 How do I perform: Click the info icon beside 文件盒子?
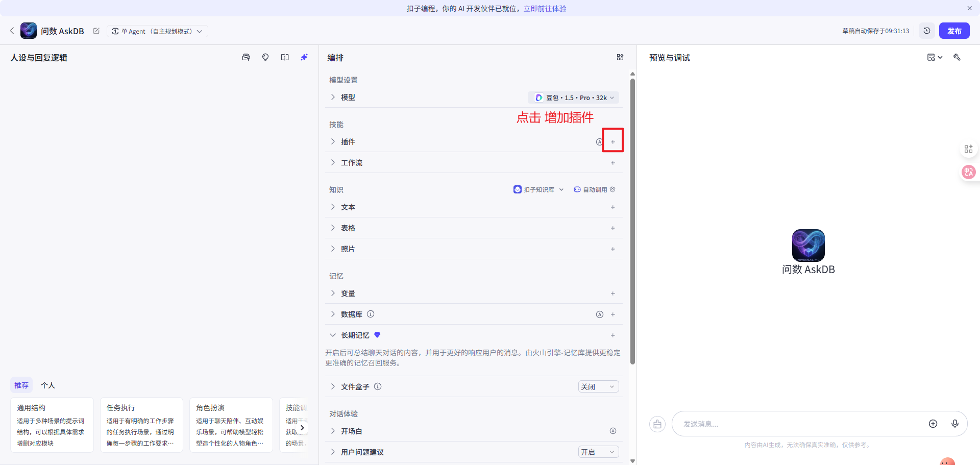(378, 386)
